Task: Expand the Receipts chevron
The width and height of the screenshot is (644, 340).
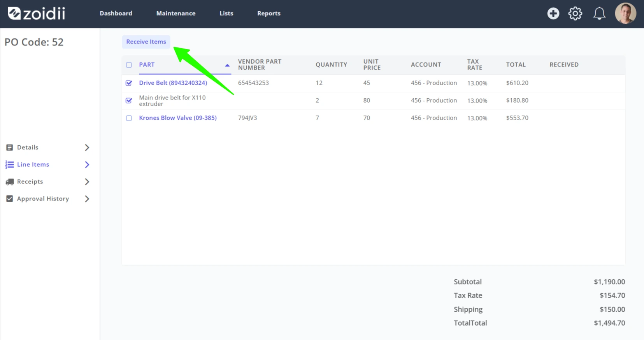Action: click(x=87, y=182)
